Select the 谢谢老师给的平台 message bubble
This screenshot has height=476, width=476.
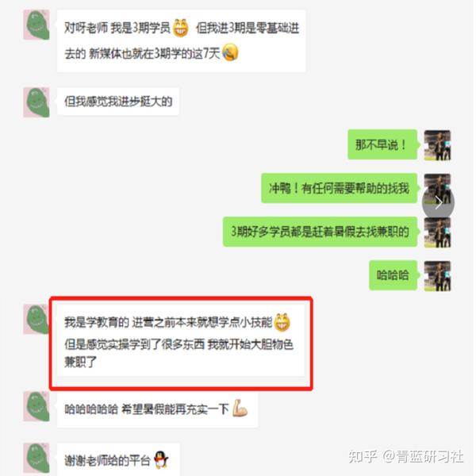pos(118,459)
